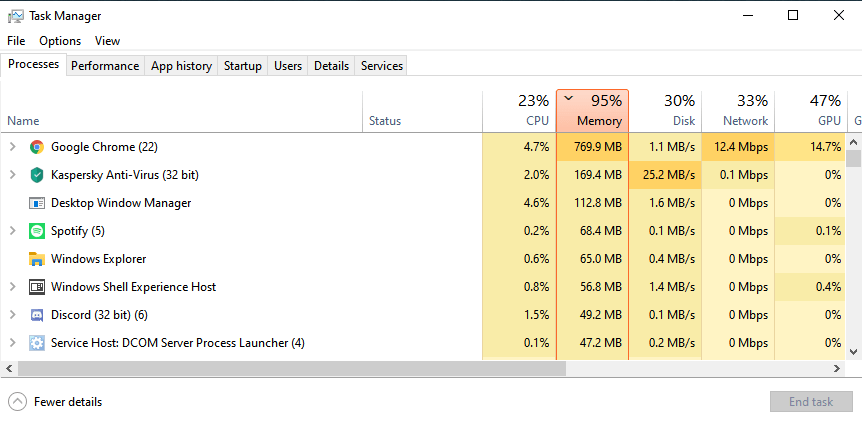862x421 pixels.
Task: Click the End task button
Action: point(810,402)
